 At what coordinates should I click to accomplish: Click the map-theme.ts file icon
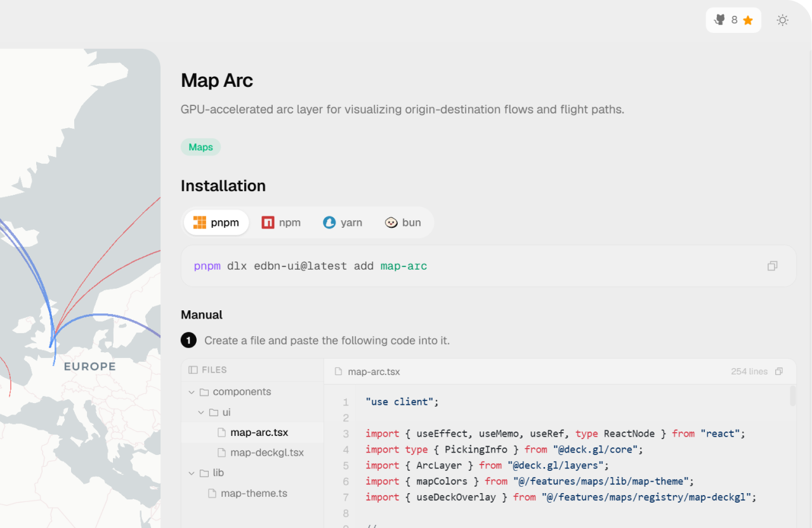(x=212, y=494)
